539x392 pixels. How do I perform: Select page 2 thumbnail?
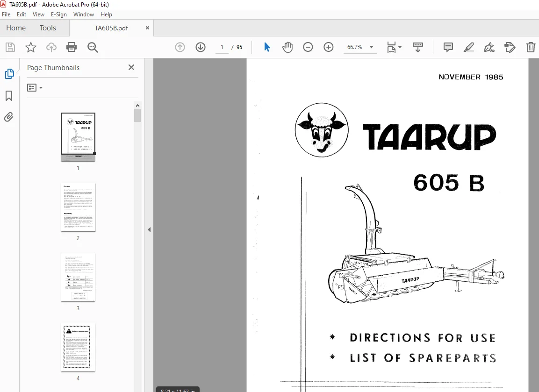(x=78, y=207)
